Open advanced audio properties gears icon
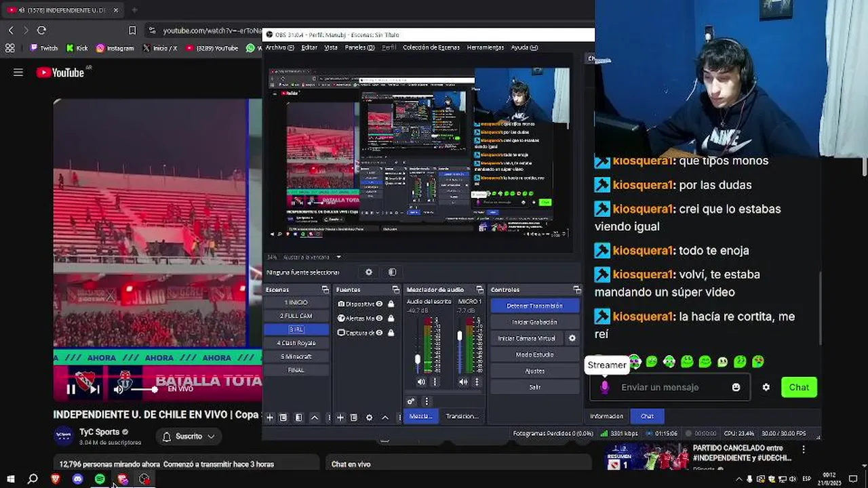Viewport: 868px width, 488px height. (411, 401)
